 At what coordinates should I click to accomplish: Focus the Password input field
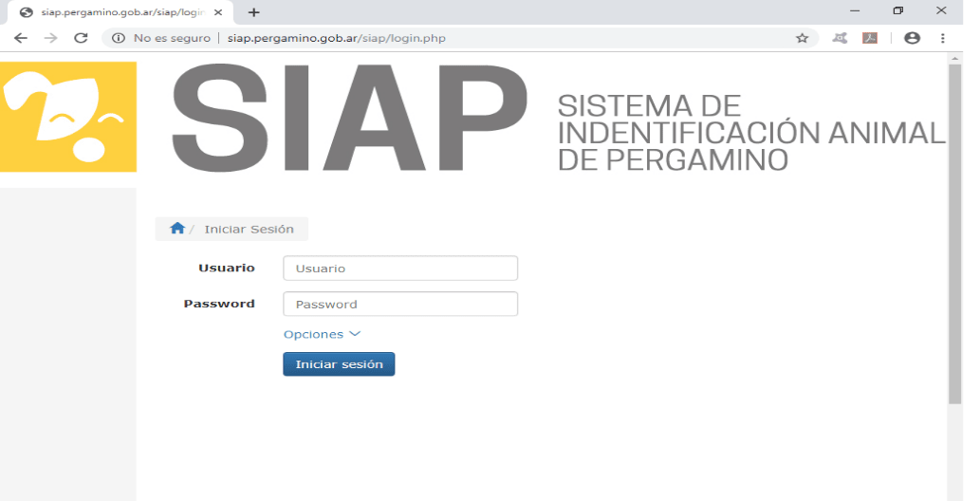400,304
